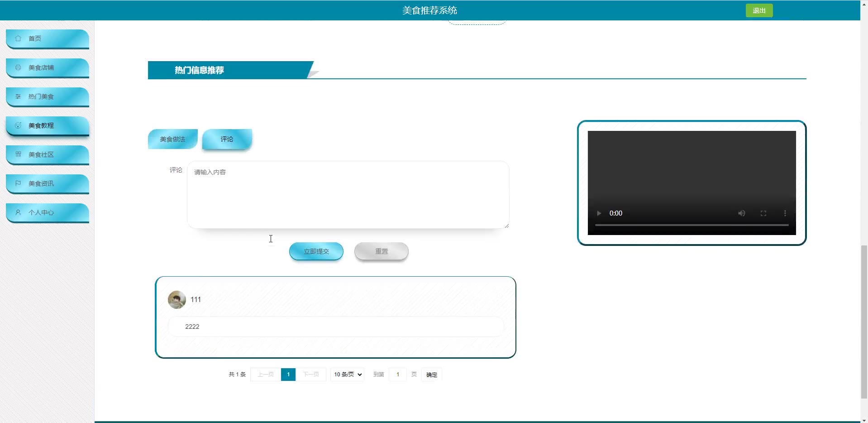The width and height of the screenshot is (868, 423).
Task: Enter video fullscreen mode
Action: click(x=763, y=213)
